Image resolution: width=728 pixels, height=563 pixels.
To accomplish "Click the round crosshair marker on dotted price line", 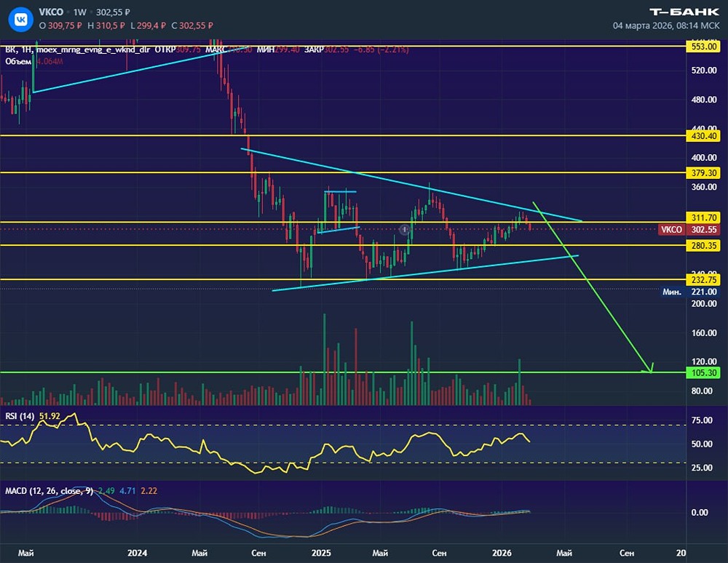I will pyautogui.click(x=405, y=230).
